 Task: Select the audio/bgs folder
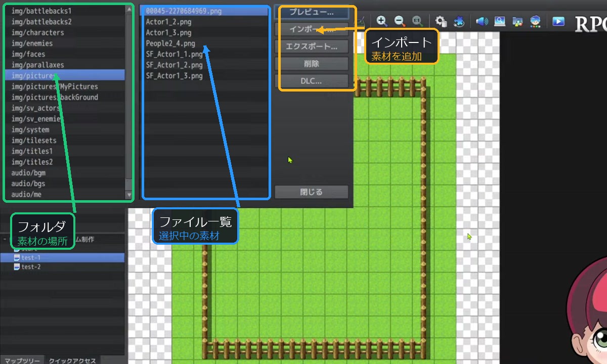64,184
